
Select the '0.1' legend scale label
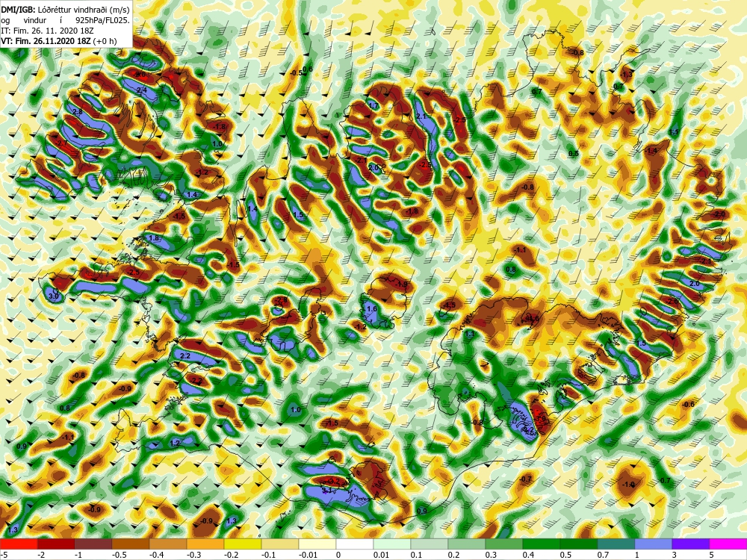pyautogui.click(x=417, y=555)
